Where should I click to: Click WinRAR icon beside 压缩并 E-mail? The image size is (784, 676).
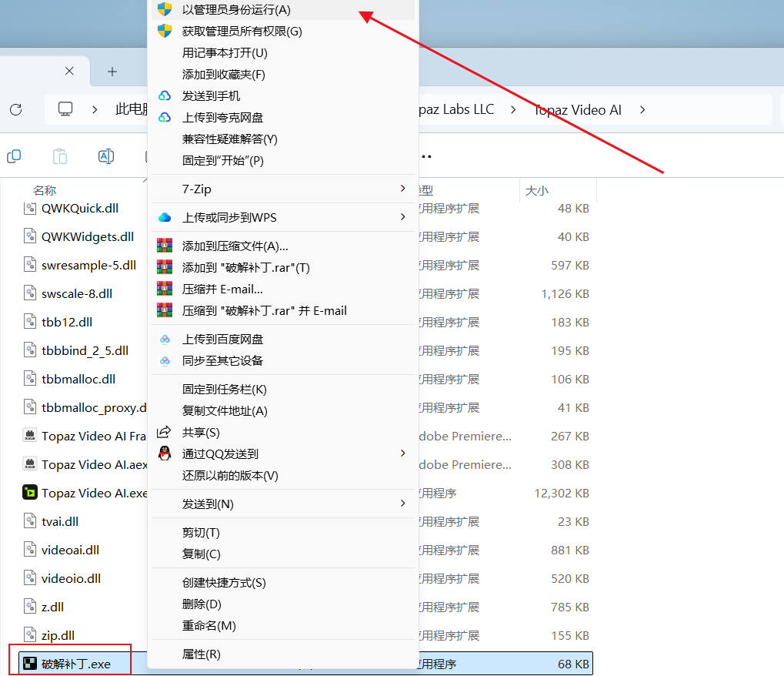tap(165, 289)
